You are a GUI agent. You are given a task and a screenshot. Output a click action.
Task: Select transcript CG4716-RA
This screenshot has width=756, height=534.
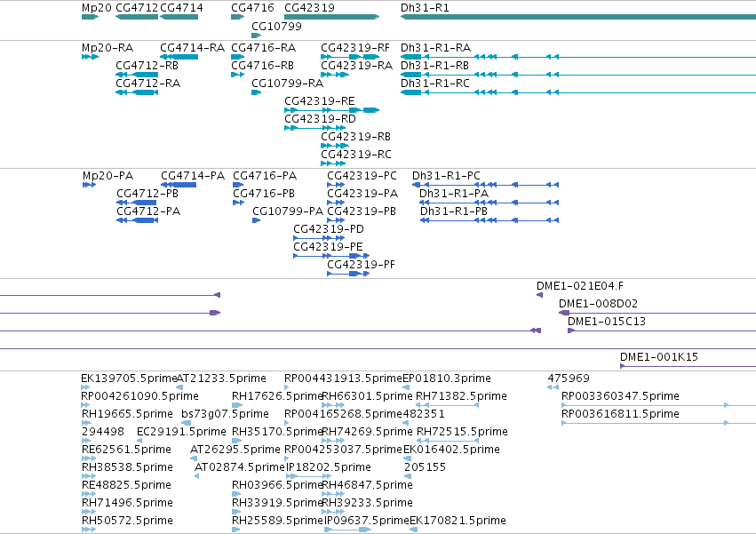[x=264, y=48]
